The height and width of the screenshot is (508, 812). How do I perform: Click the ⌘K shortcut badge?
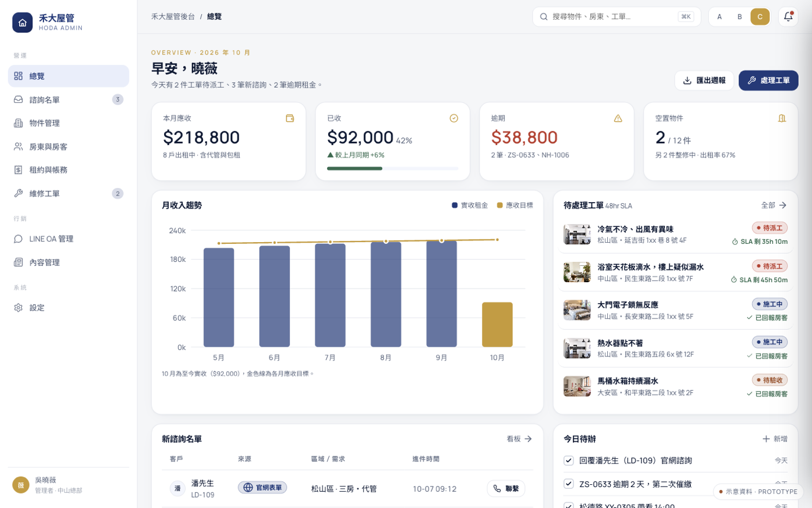686,17
